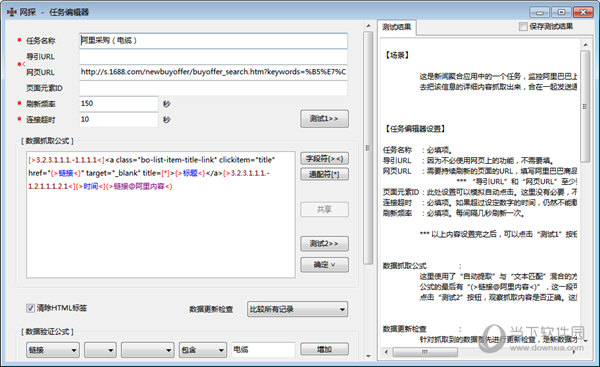Click the 网页URL input field
This screenshot has height=367, width=600.
(x=213, y=72)
